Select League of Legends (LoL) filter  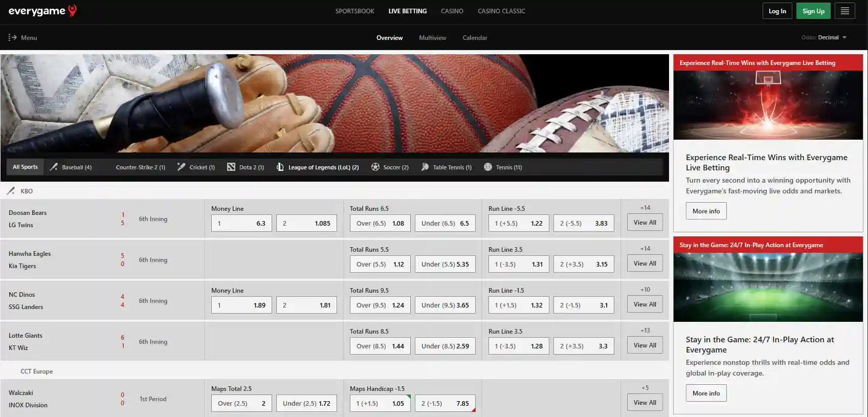coord(318,167)
